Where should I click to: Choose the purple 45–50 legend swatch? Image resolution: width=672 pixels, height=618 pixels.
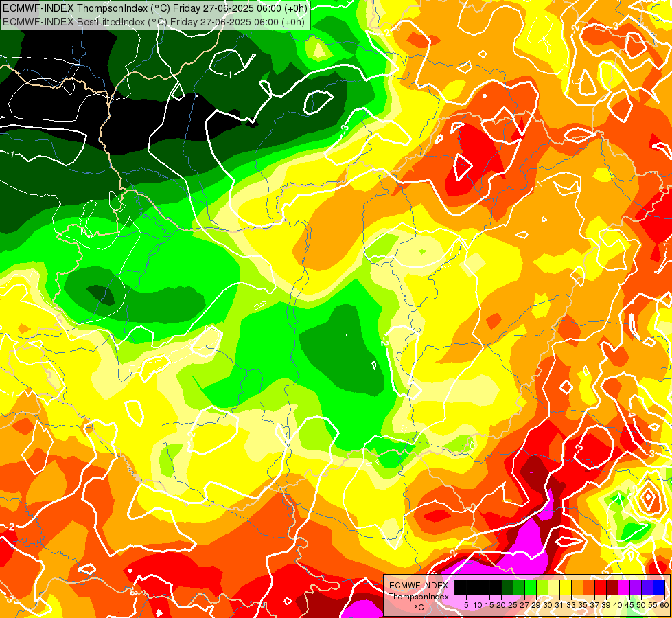636,587
